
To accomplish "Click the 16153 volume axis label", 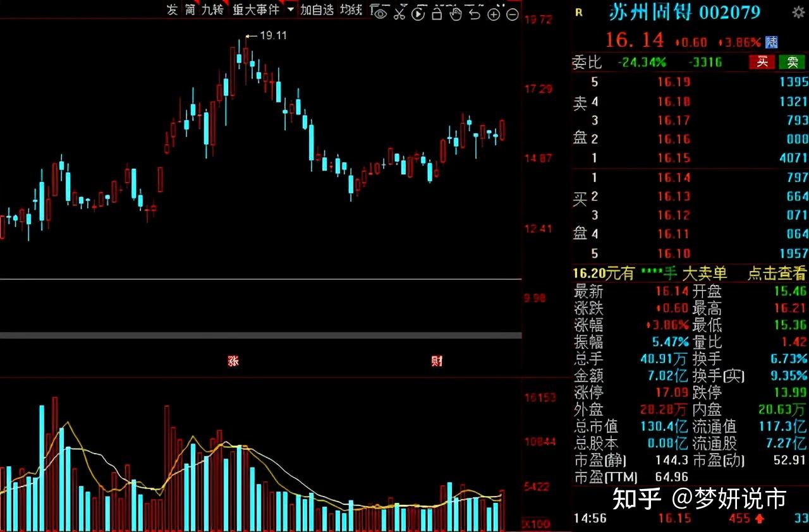I will pos(540,397).
